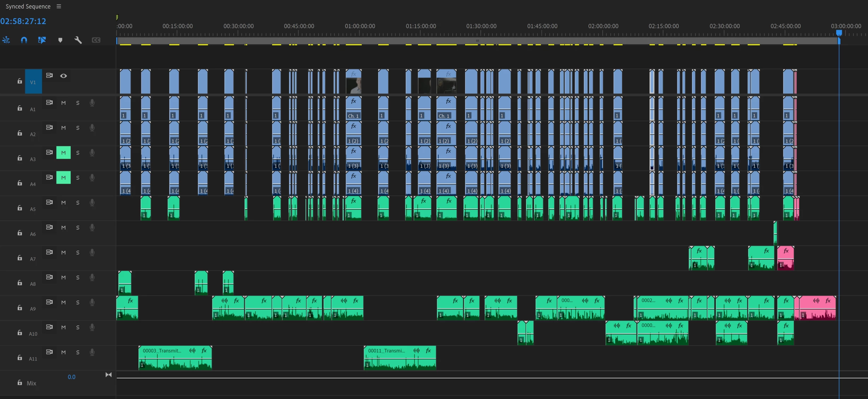Open timeline display settings wrench
The height and width of the screenshot is (399, 868).
click(x=78, y=40)
